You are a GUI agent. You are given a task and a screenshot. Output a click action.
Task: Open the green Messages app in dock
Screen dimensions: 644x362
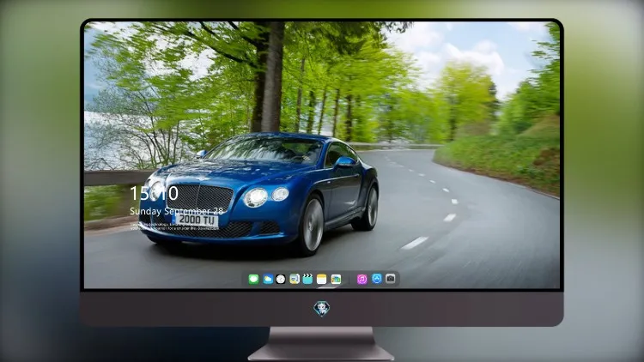253,279
